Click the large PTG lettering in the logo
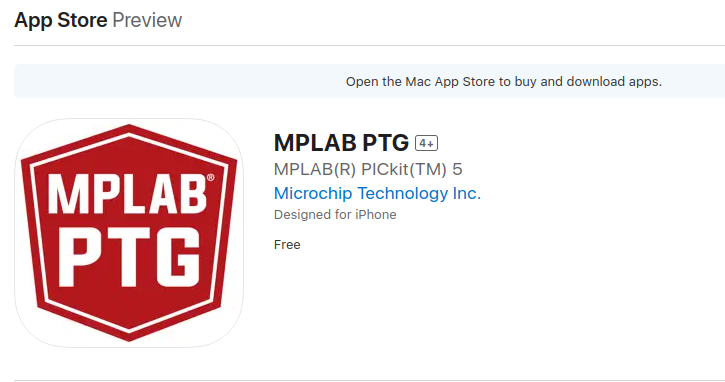Image resolution: width=725 pixels, height=382 pixels. (129, 257)
